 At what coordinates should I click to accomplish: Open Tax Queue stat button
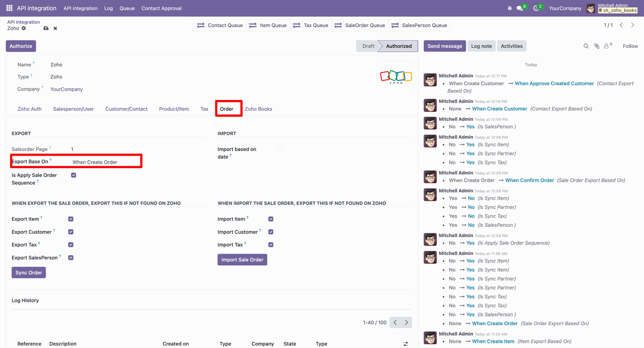tap(311, 25)
